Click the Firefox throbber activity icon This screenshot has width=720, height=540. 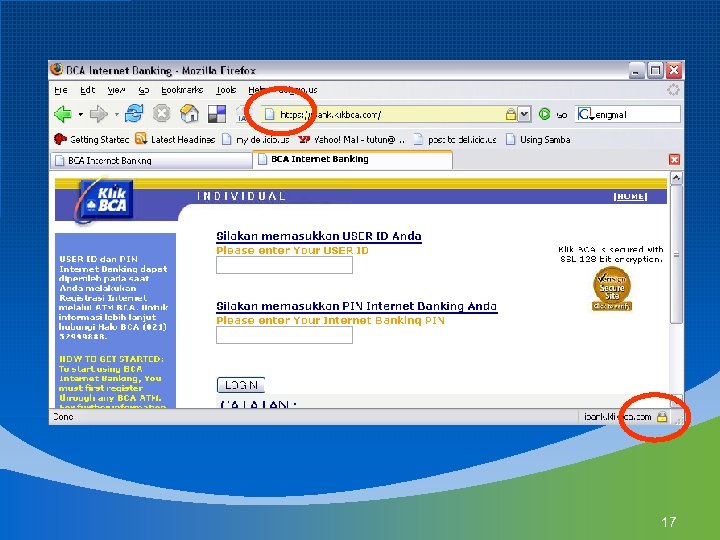point(673,90)
